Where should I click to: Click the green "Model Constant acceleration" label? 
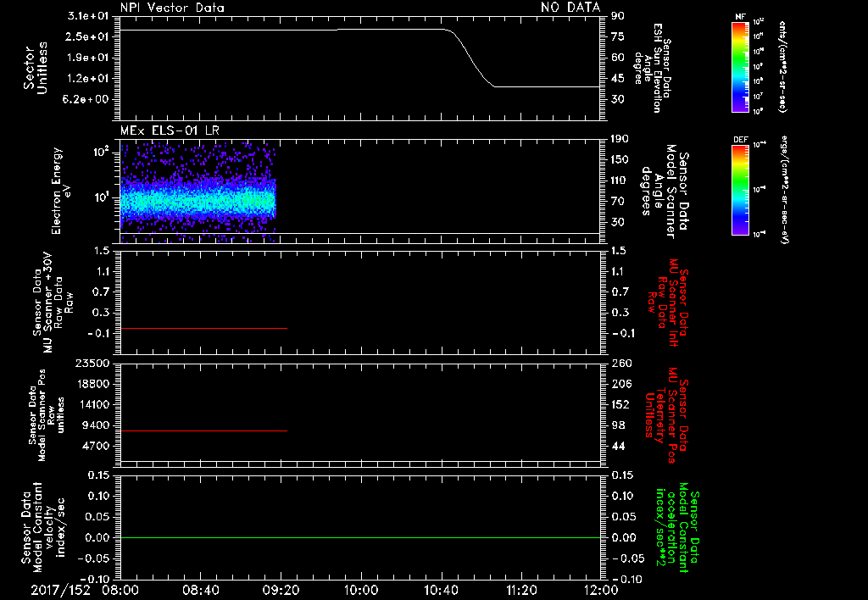(677, 527)
